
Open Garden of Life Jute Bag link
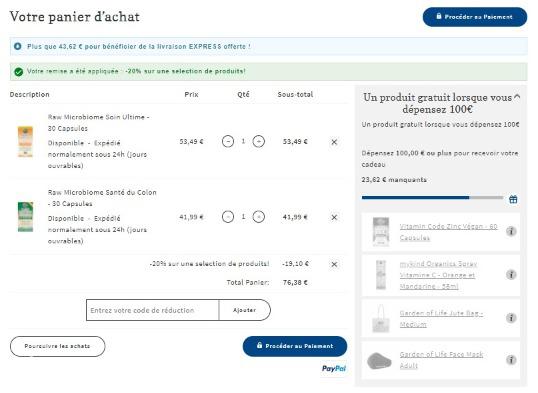coord(441,319)
